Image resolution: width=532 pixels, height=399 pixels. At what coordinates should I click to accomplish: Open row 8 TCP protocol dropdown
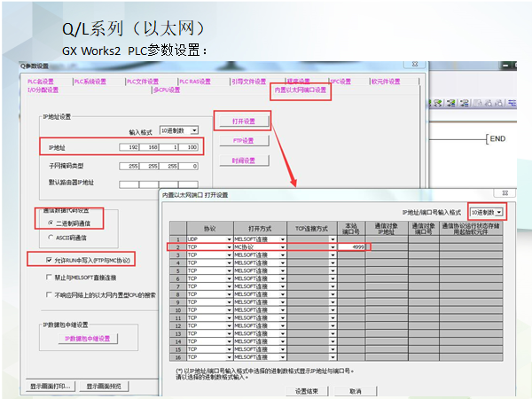230,294
